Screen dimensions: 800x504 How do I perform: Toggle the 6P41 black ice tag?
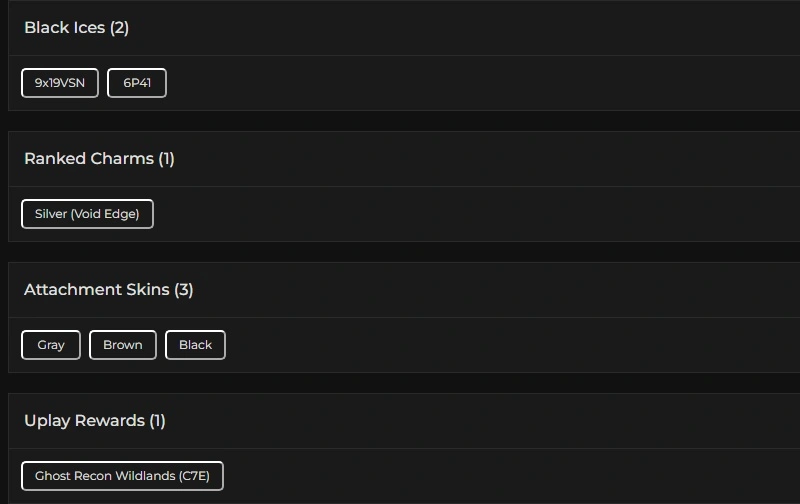tap(137, 83)
